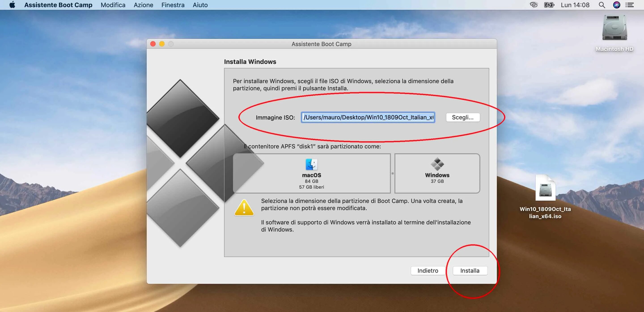Open the Aiuto menu

tap(200, 5)
